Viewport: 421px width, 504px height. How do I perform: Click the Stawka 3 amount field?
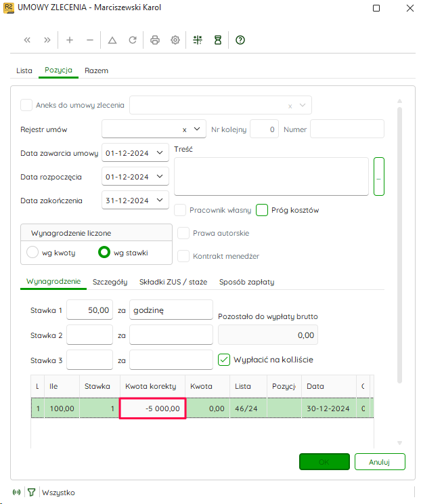(89, 360)
